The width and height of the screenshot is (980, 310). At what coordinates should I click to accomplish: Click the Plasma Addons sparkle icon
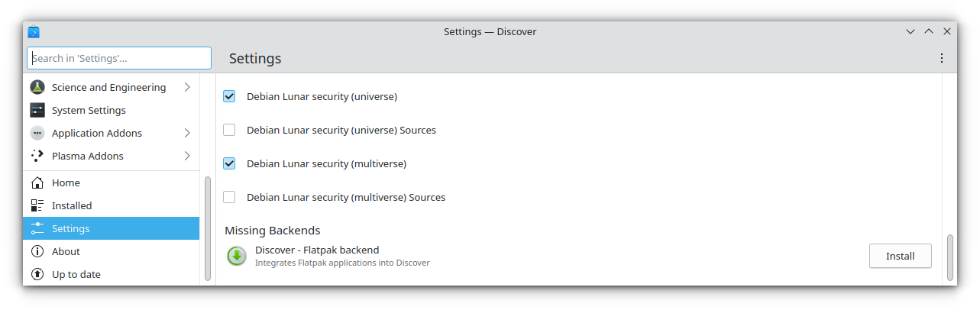coord(37,156)
